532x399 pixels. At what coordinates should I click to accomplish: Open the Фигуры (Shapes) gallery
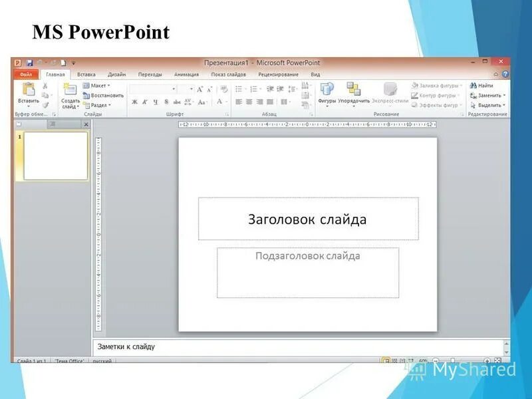pos(327,94)
